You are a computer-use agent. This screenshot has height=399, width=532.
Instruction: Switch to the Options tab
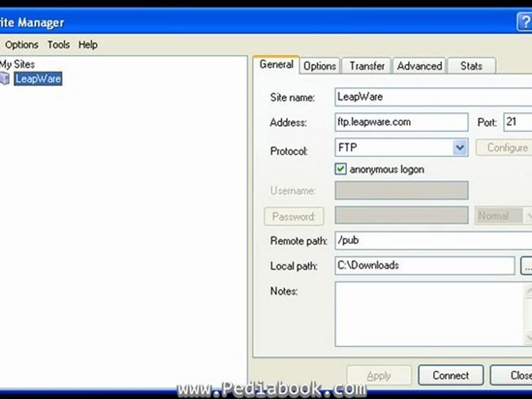(320, 66)
